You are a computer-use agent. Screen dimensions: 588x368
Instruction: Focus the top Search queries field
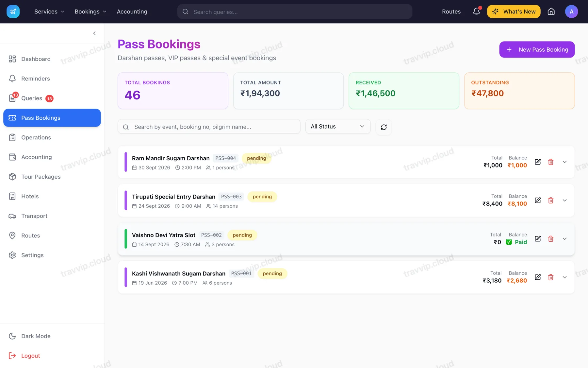(295, 11)
